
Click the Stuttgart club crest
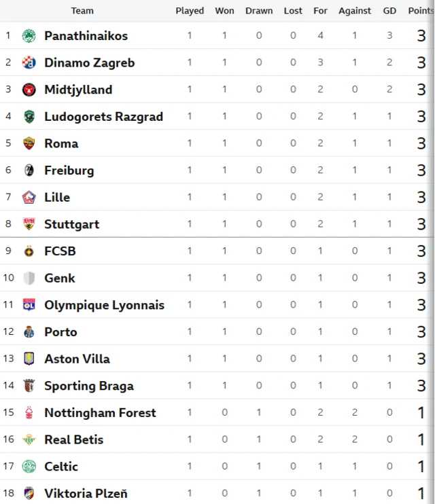(29, 224)
